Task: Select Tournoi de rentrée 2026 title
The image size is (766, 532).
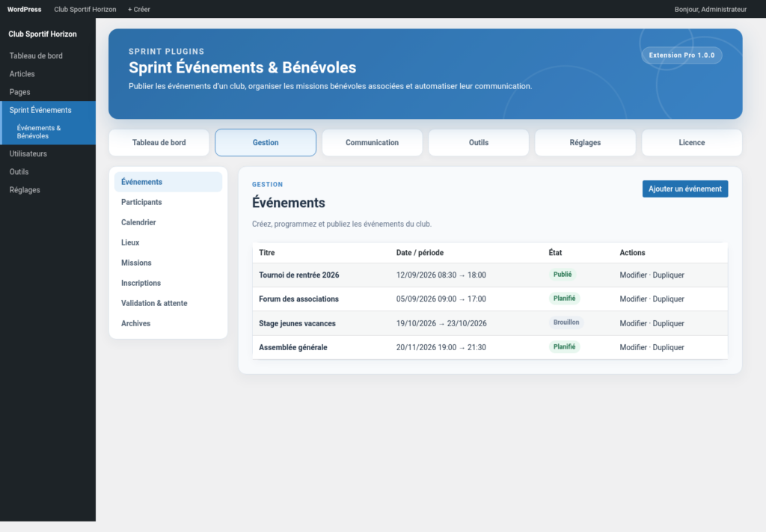Action: coord(299,275)
